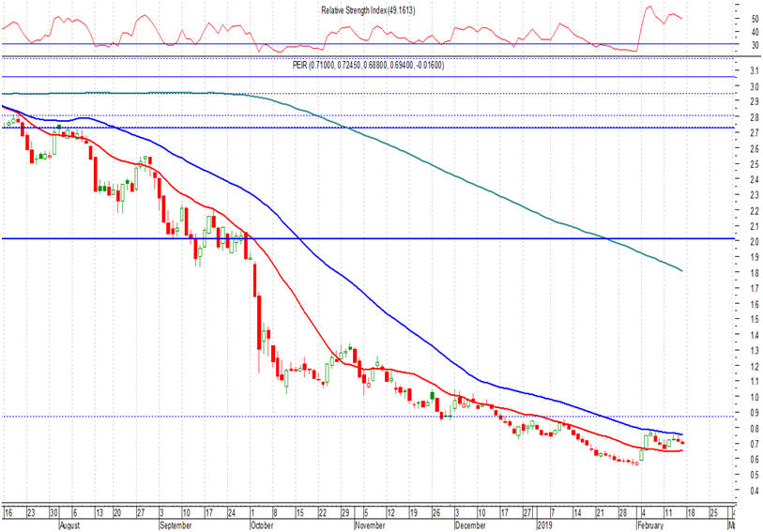Click the date label 15 on time axis
Image resolution: width=763 pixels, height=532 pixels.
[299, 513]
